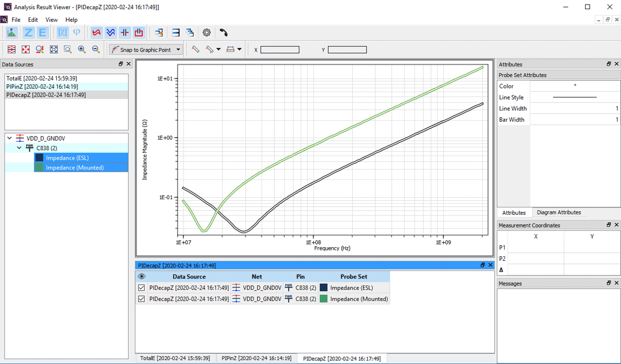The width and height of the screenshot is (621, 364).
Task: Uncheck the Impedance (Mounted) row checkbox
Action: (142, 299)
